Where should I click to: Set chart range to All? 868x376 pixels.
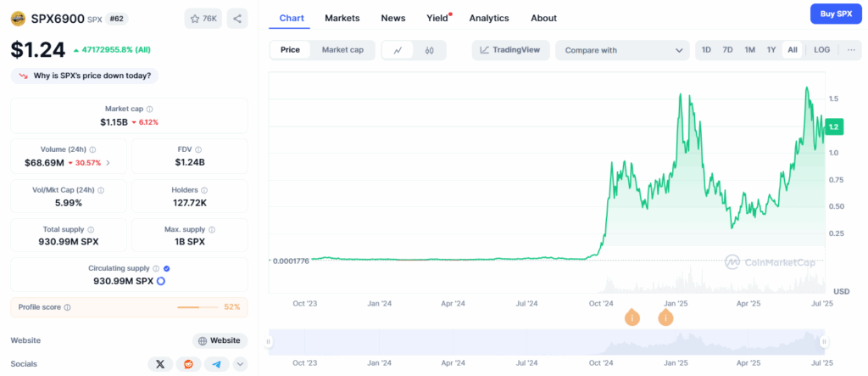(793, 50)
